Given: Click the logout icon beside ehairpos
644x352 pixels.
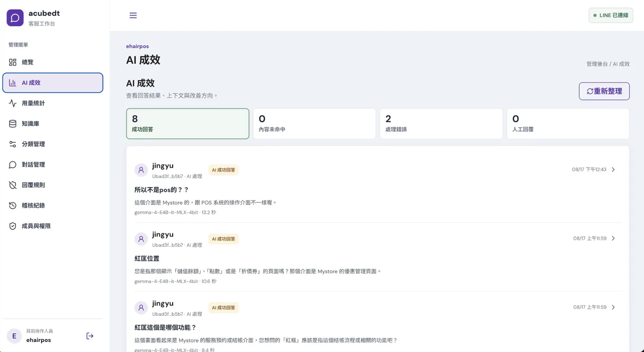Looking at the screenshot, I should point(90,336).
